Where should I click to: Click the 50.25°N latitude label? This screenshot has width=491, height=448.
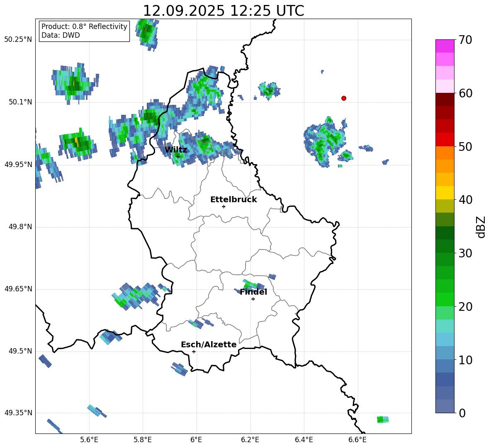pyautogui.click(x=18, y=39)
